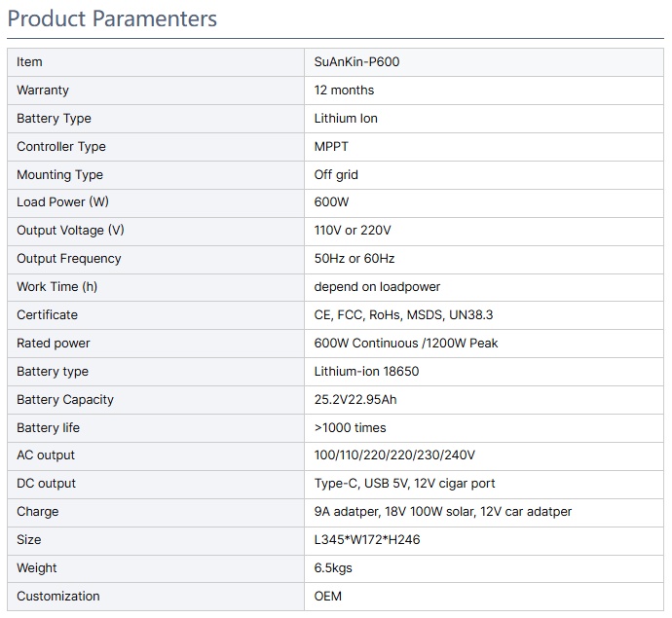This screenshot has height=618, width=672.
Task: Select the 'Output Voltage (V)' label
Action: point(70,231)
